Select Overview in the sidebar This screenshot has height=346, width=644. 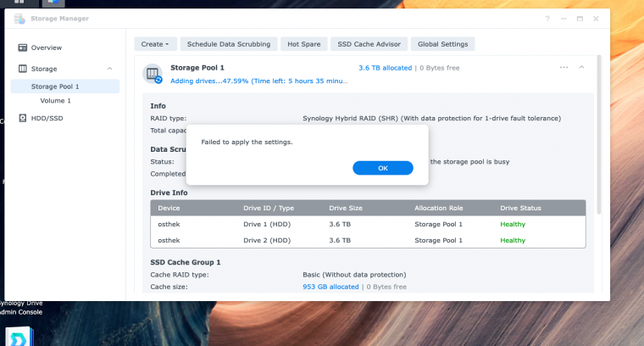click(x=47, y=47)
